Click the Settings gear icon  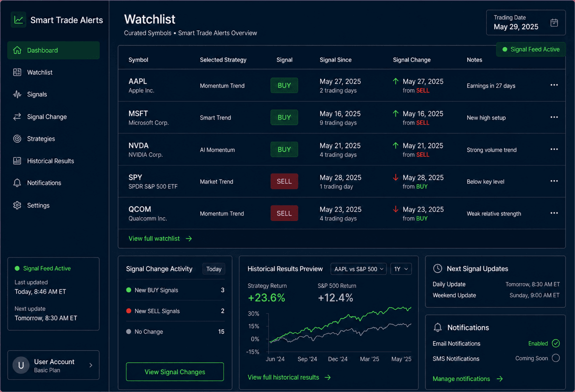[x=17, y=205]
